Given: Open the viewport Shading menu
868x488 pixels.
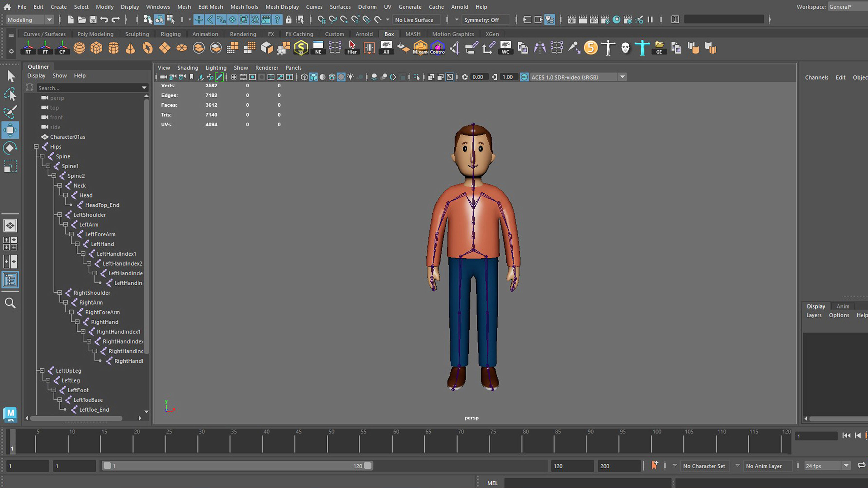Looking at the screenshot, I should click(188, 68).
